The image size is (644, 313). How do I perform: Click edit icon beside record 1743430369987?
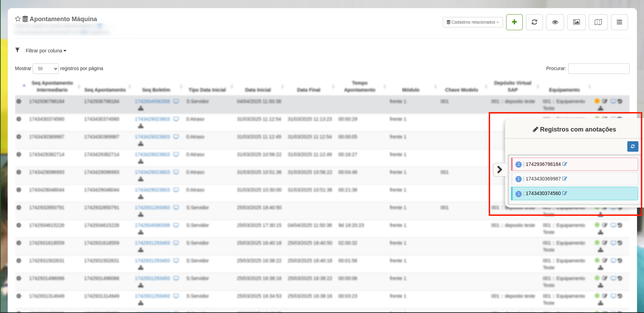pos(565,179)
